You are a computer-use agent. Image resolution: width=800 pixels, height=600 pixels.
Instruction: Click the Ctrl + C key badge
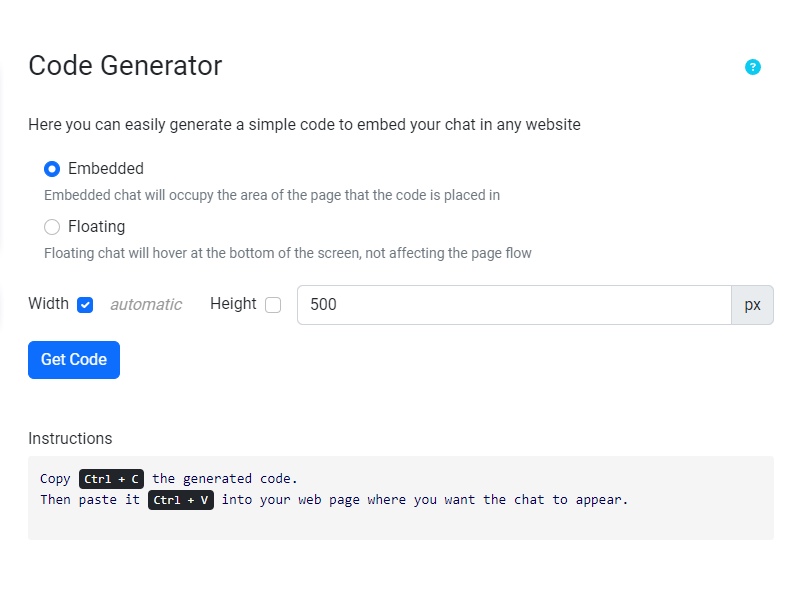pyautogui.click(x=111, y=479)
